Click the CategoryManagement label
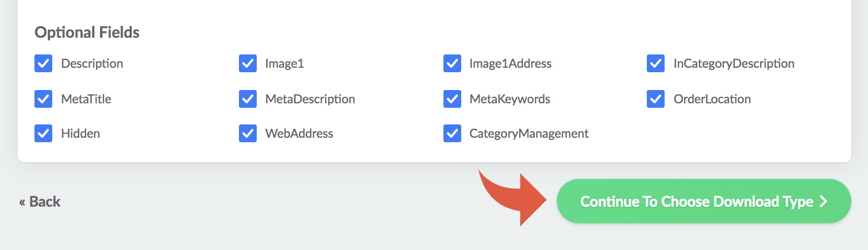Image resolution: width=868 pixels, height=250 pixels. [529, 133]
